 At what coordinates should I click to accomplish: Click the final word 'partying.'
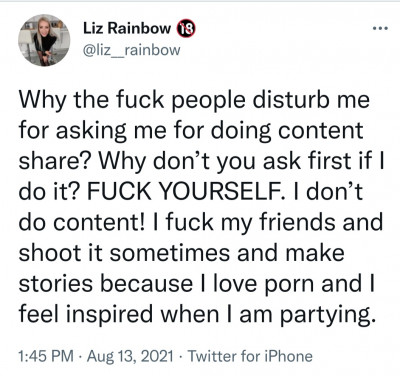[x=325, y=314]
